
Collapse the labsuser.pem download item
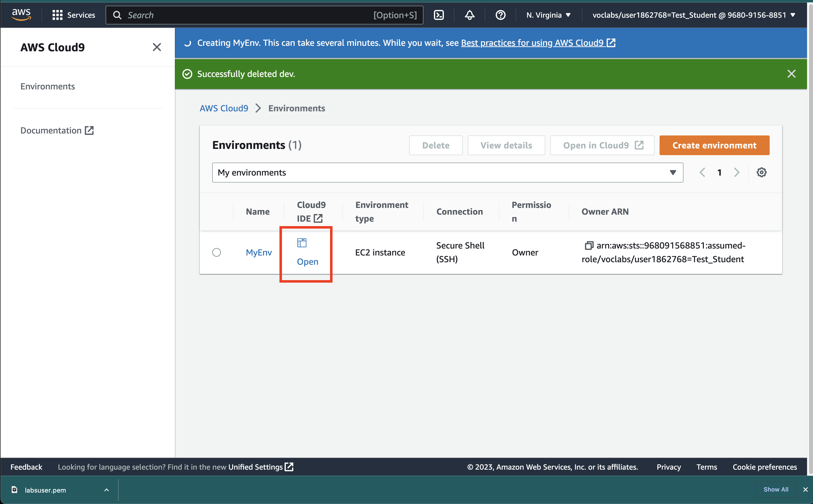pyautogui.click(x=106, y=490)
